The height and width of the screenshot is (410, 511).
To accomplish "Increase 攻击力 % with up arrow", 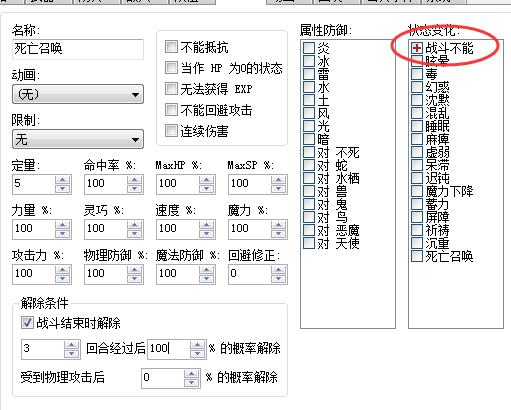I will (x=63, y=270).
